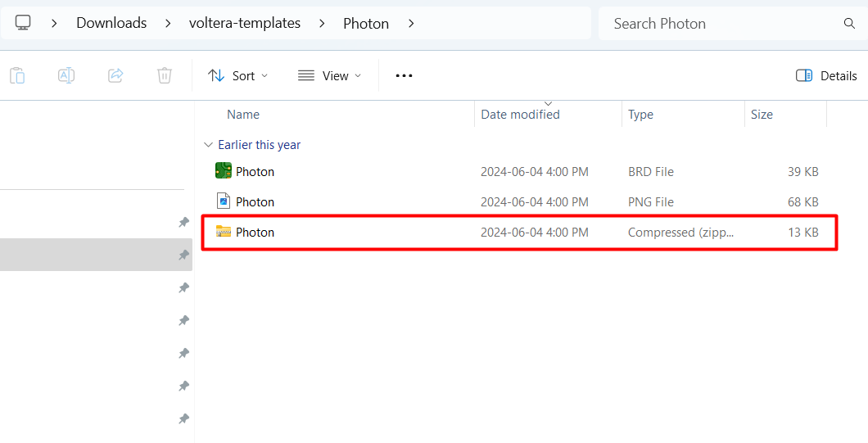Sort by Date modified column header
Viewport: 868px width, 443px height.
tap(520, 115)
